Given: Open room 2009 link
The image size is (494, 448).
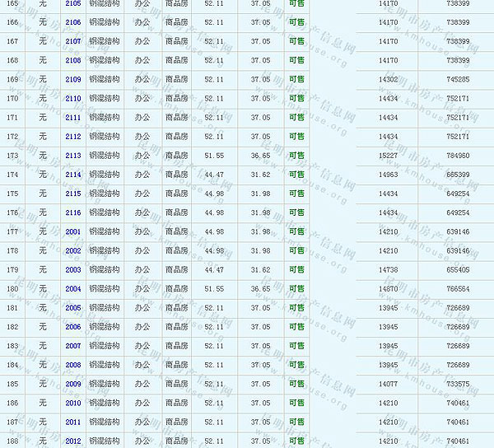Looking at the screenshot, I should point(72,384).
